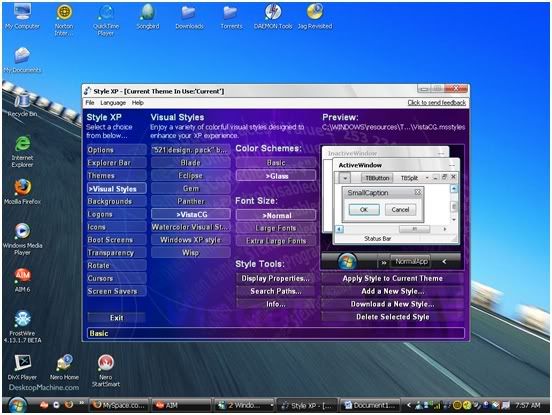The height and width of the screenshot is (415, 552).
Task: Select the Wisp visual style
Action: pyautogui.click(x=191, y=253)
